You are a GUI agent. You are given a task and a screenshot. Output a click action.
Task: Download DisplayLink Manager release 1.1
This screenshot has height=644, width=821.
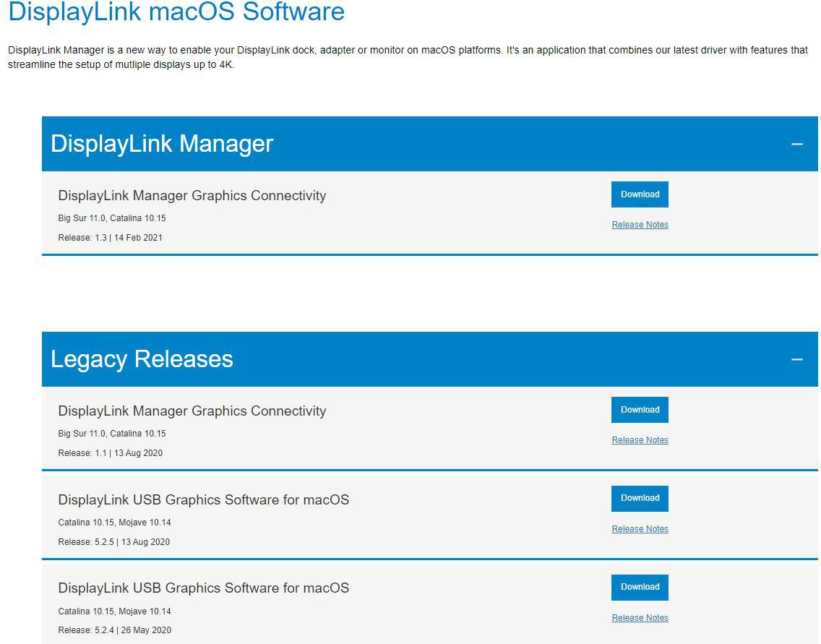[x=640, y=410]
